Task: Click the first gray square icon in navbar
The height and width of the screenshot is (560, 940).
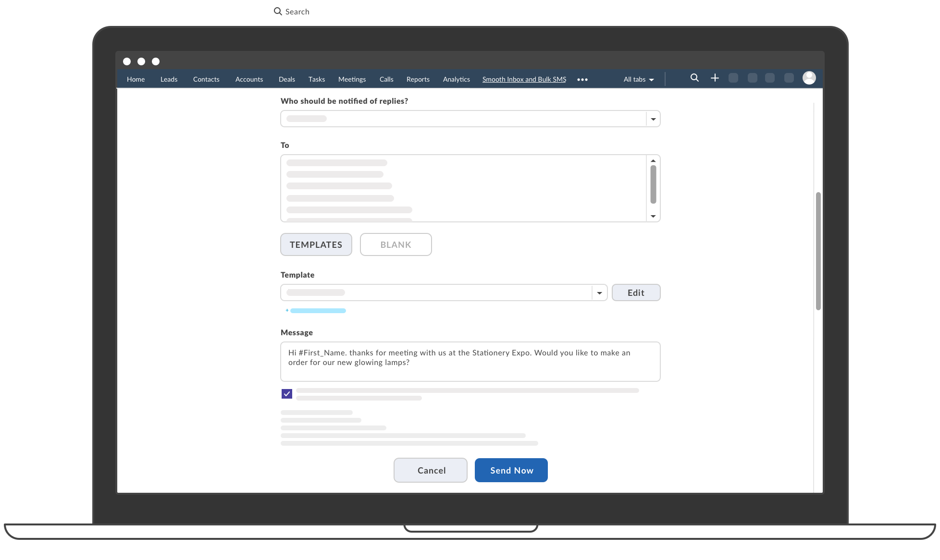Action: [x=733, y=78]
